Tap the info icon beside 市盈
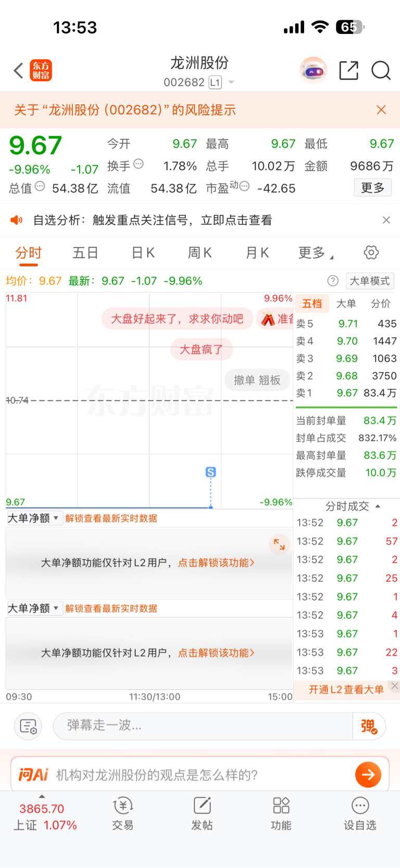The height and width of the screenshot is (868, 400). 244,186
